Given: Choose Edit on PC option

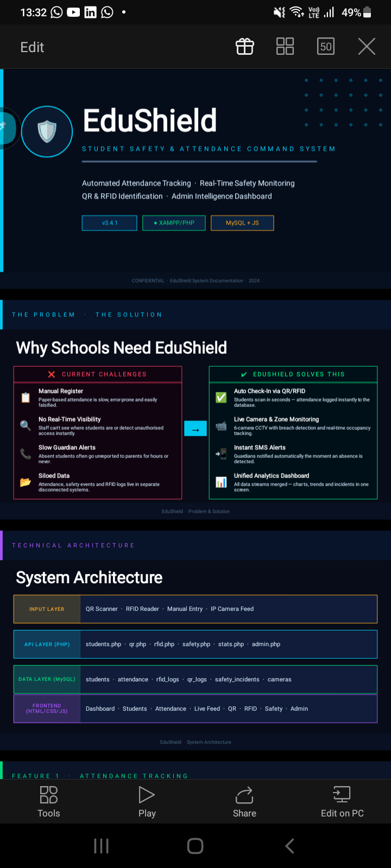Looking at the screenshot, I should pos(342,802).
